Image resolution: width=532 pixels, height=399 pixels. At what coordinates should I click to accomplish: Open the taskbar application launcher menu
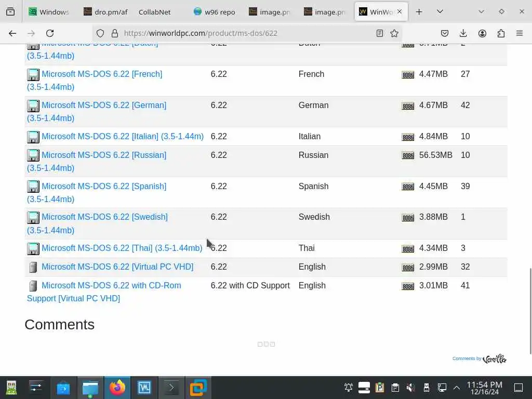tap(11, 388)
